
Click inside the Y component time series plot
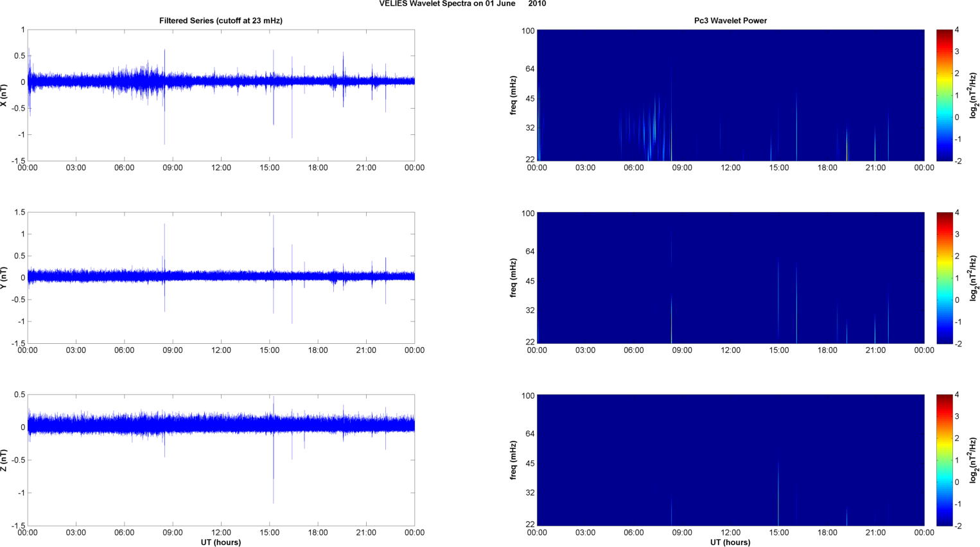click(x=221, y=278)
